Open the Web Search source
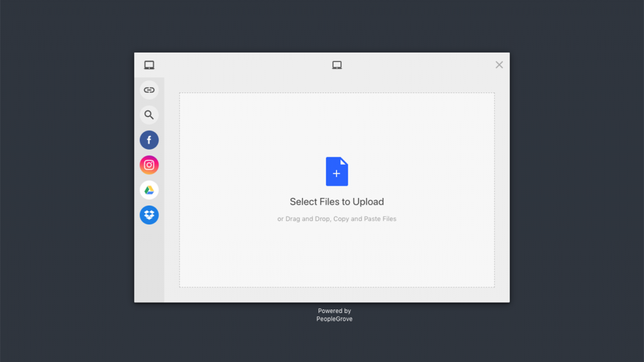644x362 pixels. pos(149,115)
